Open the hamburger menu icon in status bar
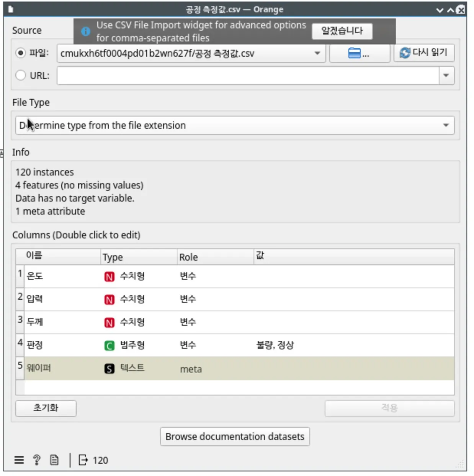Viewport: 474px width, 476px height. click(19, 460)
